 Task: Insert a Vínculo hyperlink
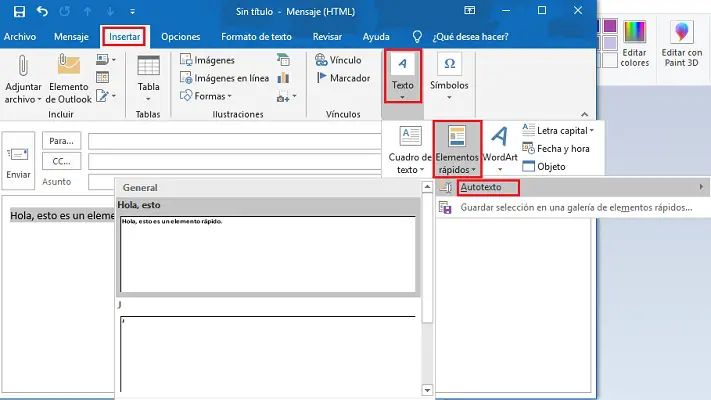pos(338,60)
